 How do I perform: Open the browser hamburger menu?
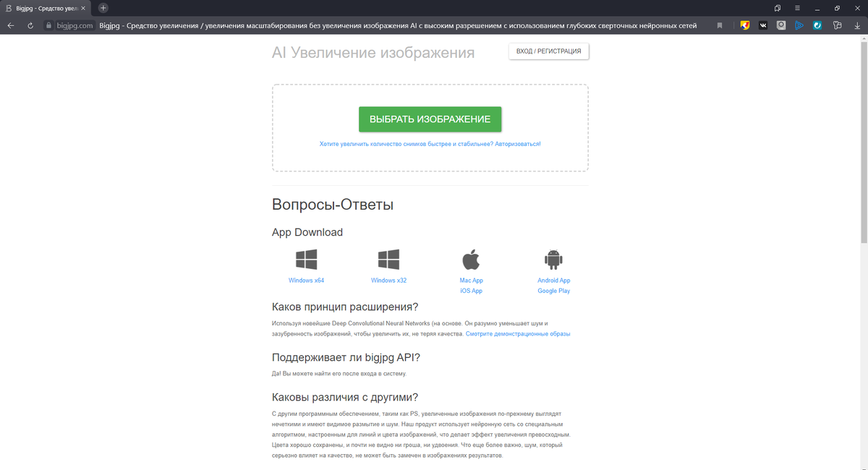coord(797,8)
